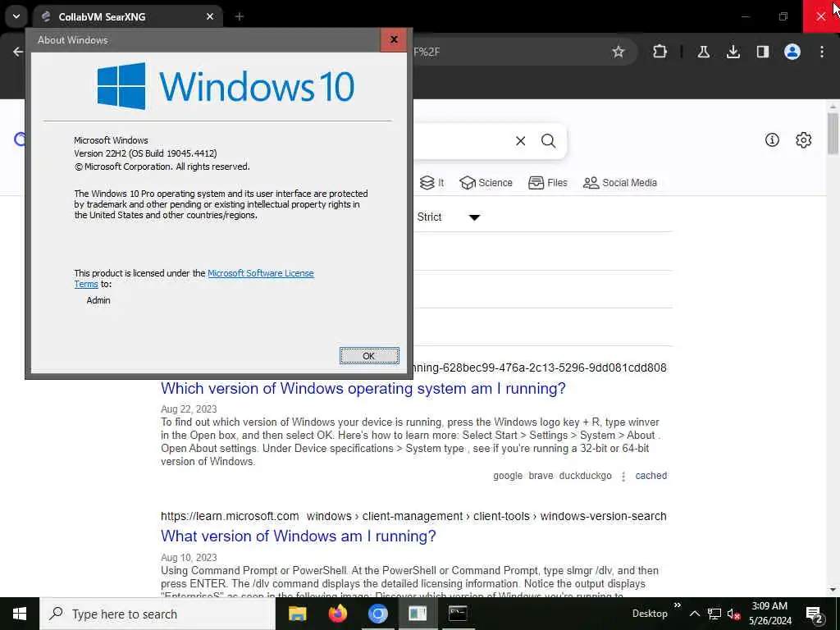Toggle the Chrome side panel icon
This screenshot has height=630, width=840.
point(762,52)
